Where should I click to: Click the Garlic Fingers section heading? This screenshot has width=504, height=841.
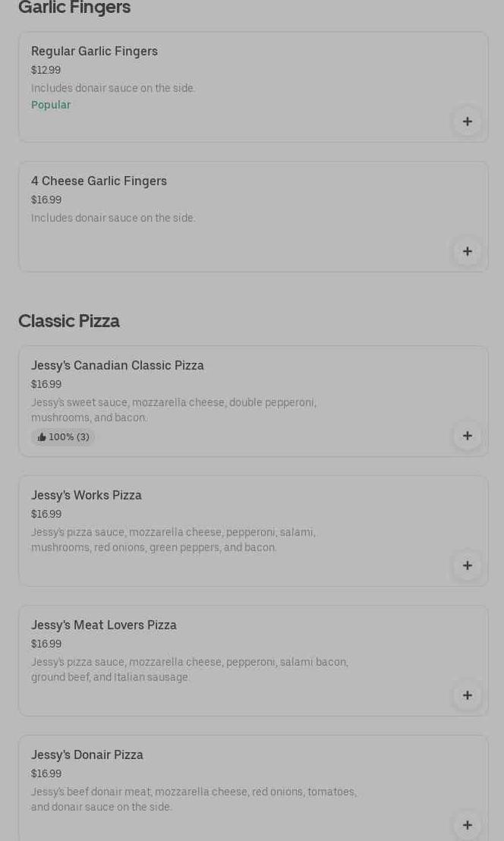(74, 8)
